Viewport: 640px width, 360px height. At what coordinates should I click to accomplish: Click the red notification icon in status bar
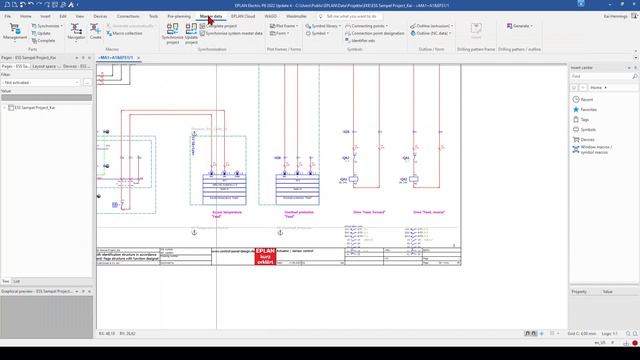point(635,343)
